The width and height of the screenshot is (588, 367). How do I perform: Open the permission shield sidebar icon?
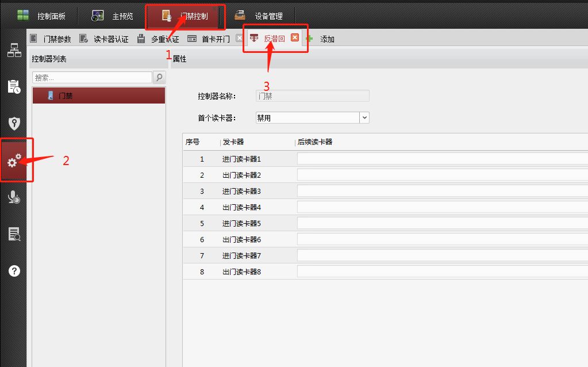(14, 124)
